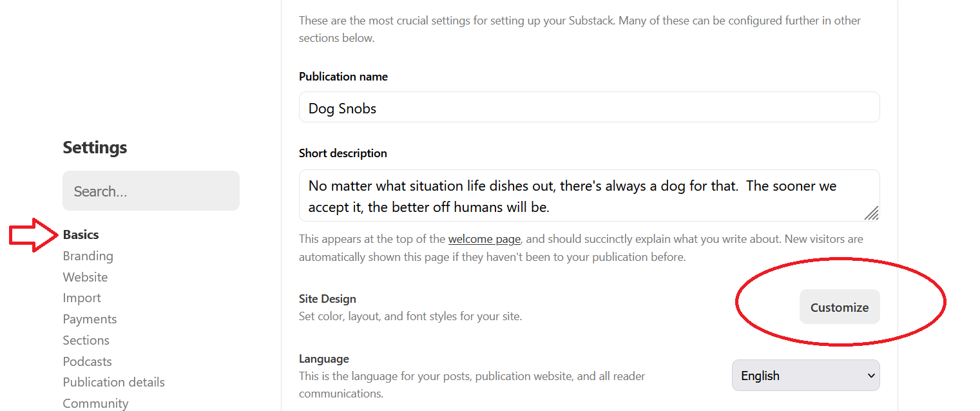This screenshot has height=411, width=980.
Task: Select the Sections settings item
Action: pyautogui.click(x=86, y=339)
